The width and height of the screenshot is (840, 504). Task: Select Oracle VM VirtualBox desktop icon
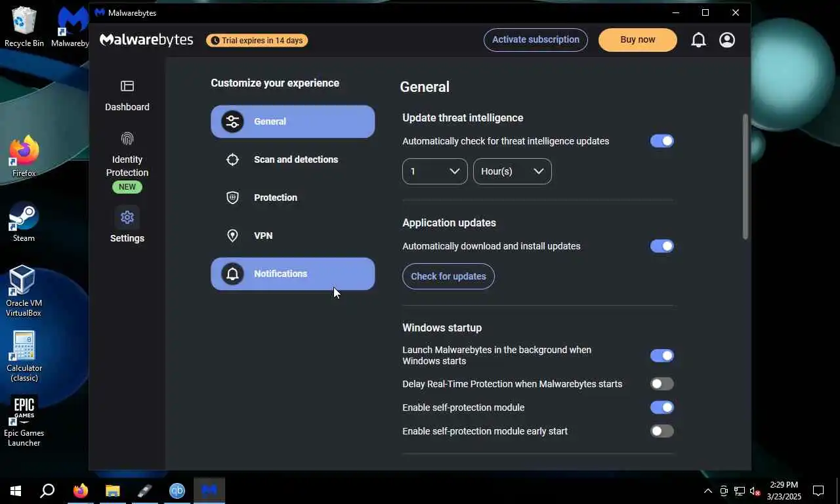point(24,291)
